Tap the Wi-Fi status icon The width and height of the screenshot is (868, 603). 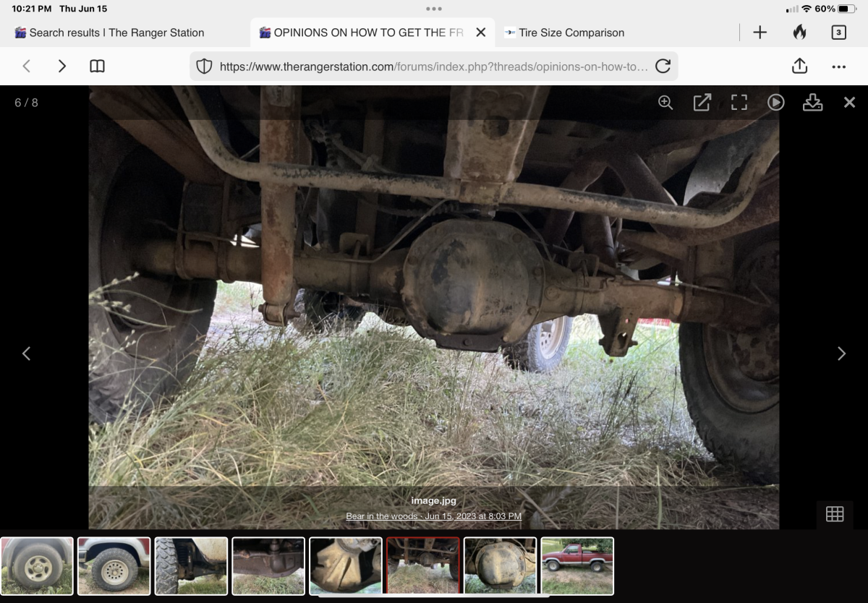click(x=806, y=9)
